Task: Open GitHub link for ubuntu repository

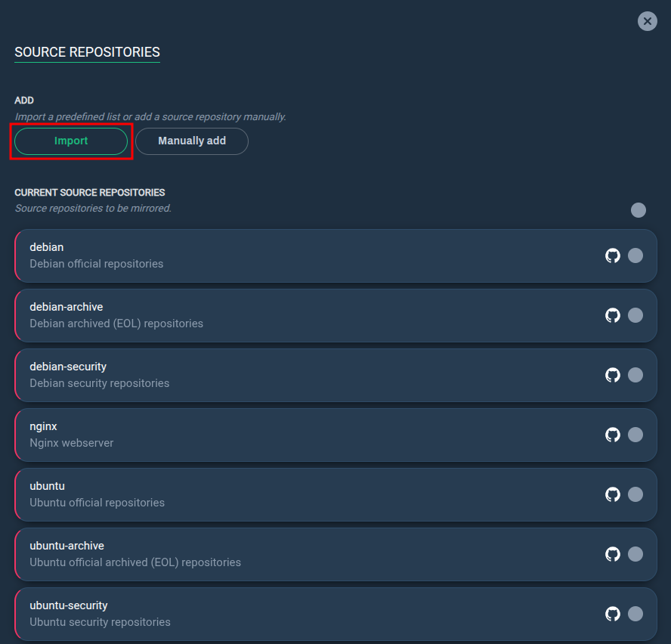Action: point(612,494)
